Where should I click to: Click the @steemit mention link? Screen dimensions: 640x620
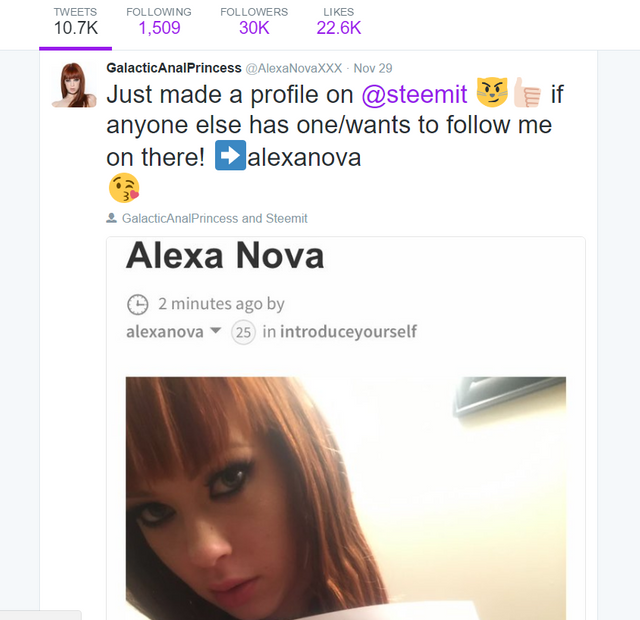[414, 95]
